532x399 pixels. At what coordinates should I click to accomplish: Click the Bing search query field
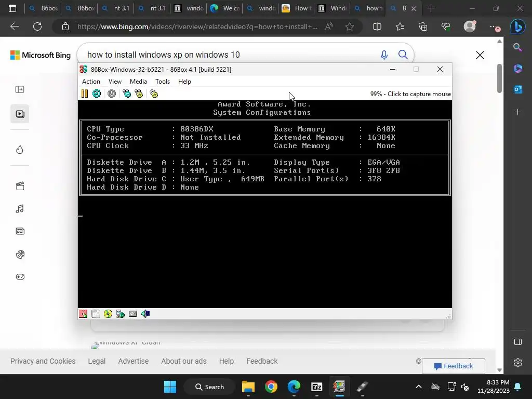[231, 55]
